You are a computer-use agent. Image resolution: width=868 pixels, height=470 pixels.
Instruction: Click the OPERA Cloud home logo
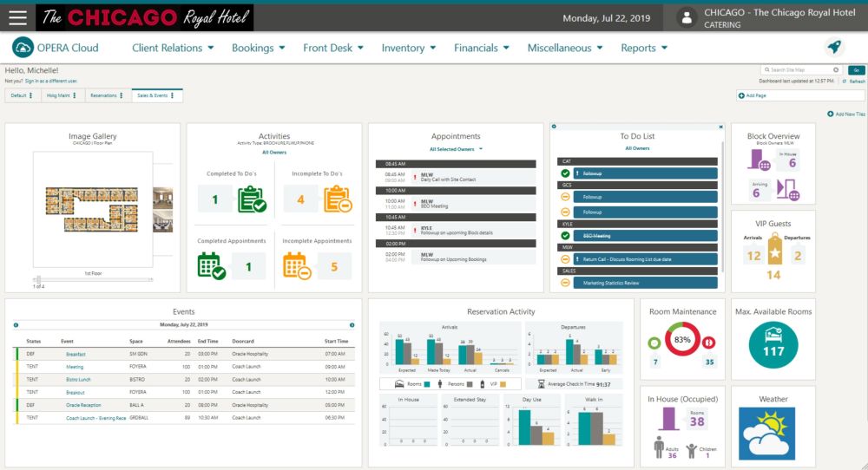click(23, 48)
